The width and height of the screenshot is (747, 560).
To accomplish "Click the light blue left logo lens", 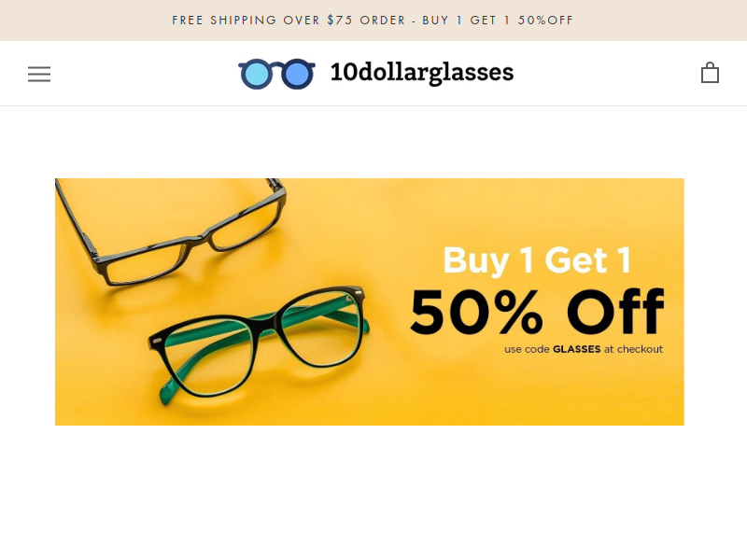I will click(x=257, y=74).
